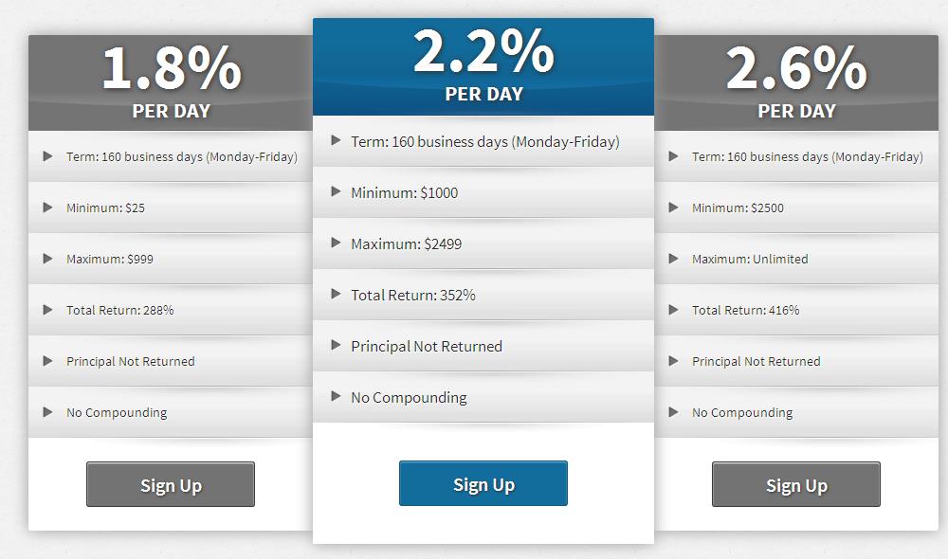Click the arrow beside the 2.2% plan's No Compounding
Image resolution: width=948 pixels, height=560 pixels.
click(x=336, y=396)
